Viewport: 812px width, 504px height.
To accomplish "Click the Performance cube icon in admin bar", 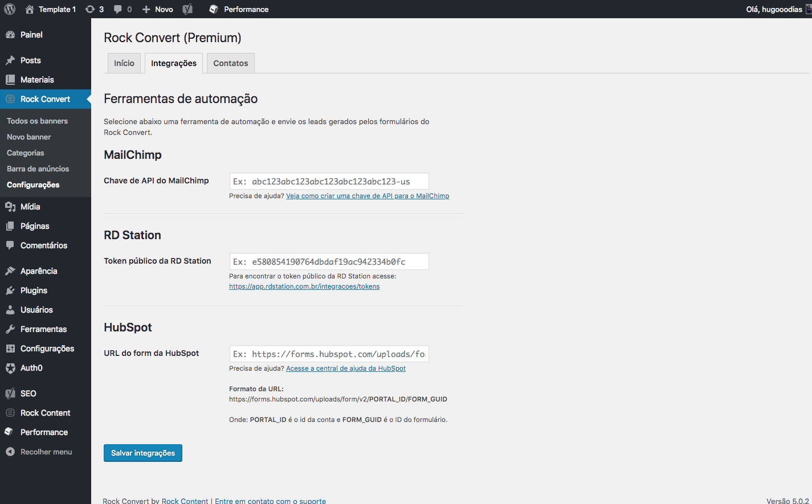I will [x=214, y=9].
